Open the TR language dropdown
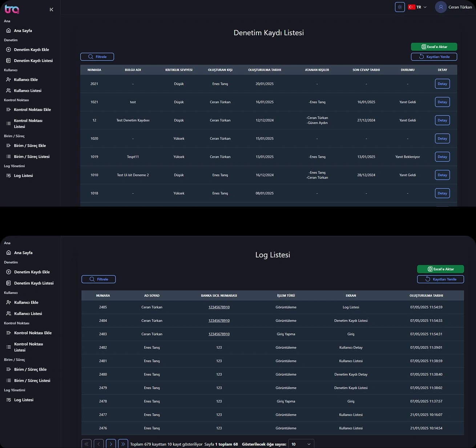476x448 pixels. coord(417,7)
